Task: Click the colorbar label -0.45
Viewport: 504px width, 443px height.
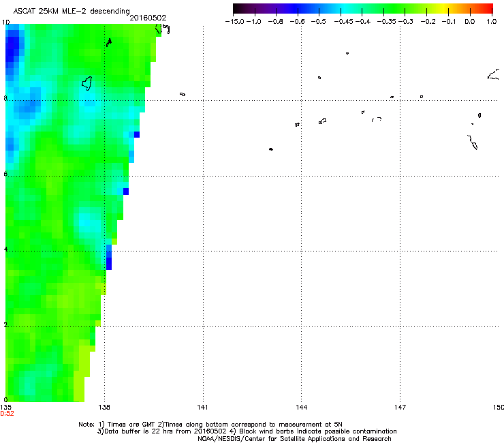Action: coord(343,22)
